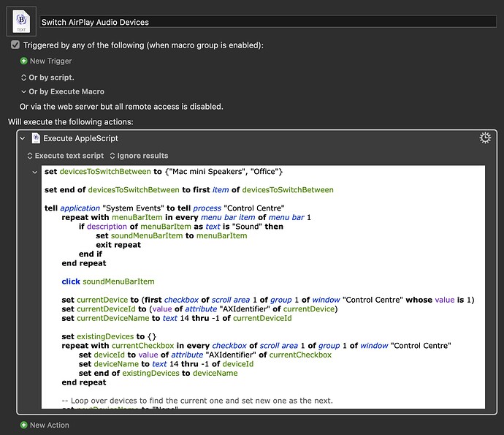This screenshot has height=435, width=504.
Task: Collapse the Execute AppleScript action with its chevron
Action: pos(23,138)
